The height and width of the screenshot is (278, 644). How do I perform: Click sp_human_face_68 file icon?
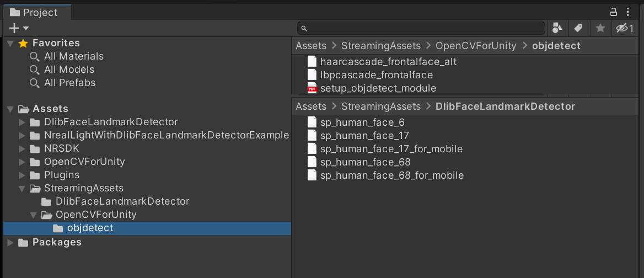(x=312, y=162)
